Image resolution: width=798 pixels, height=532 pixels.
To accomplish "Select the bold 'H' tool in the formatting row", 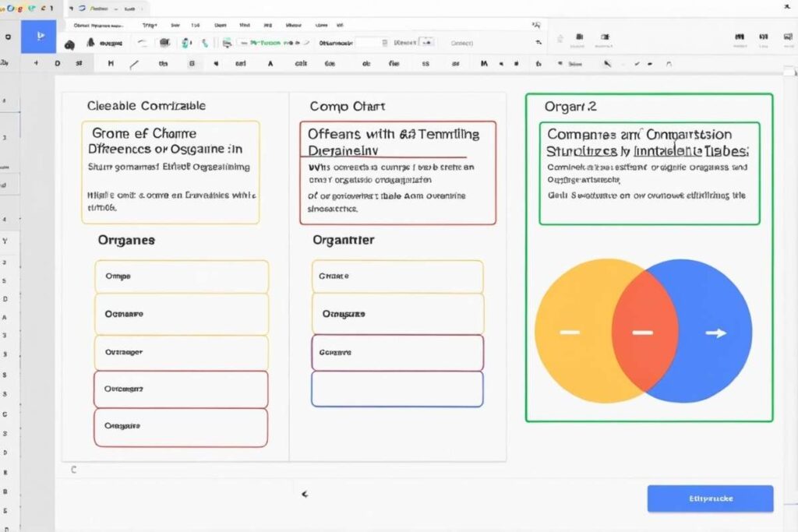I will (111, 64).
